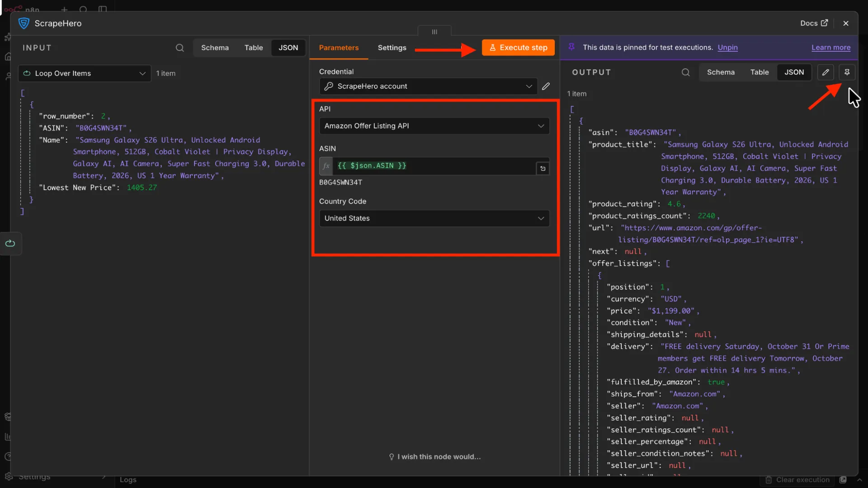The image size is (868, 488).
Task: Switch output view to Schema
Action: pyautogui.click(x=721, y=72)
